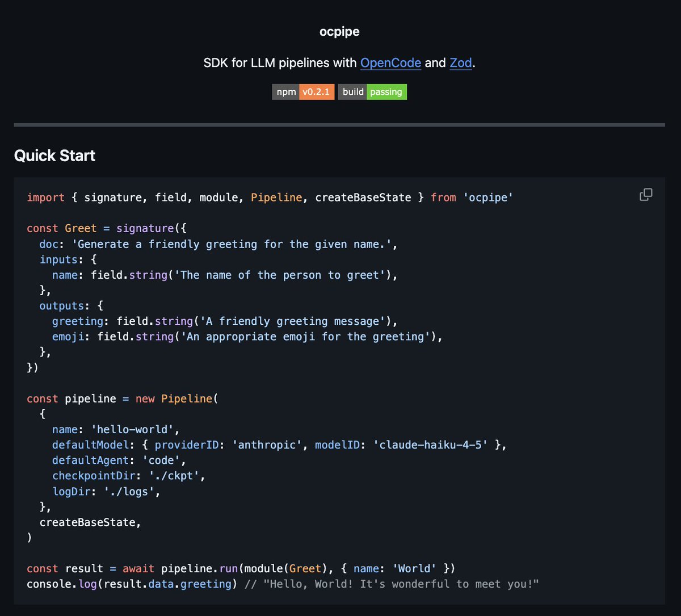
Task: Click the 'Hello, World!' code comment
Action: (x=392, y=584)
